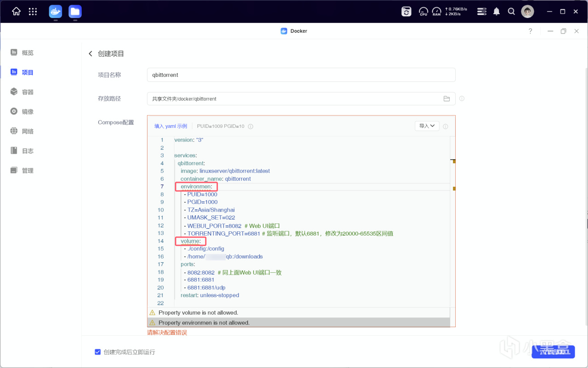Click the 8082:8082 port mapping line
This screenshot has width=588, height=368.
click(232, 272)
